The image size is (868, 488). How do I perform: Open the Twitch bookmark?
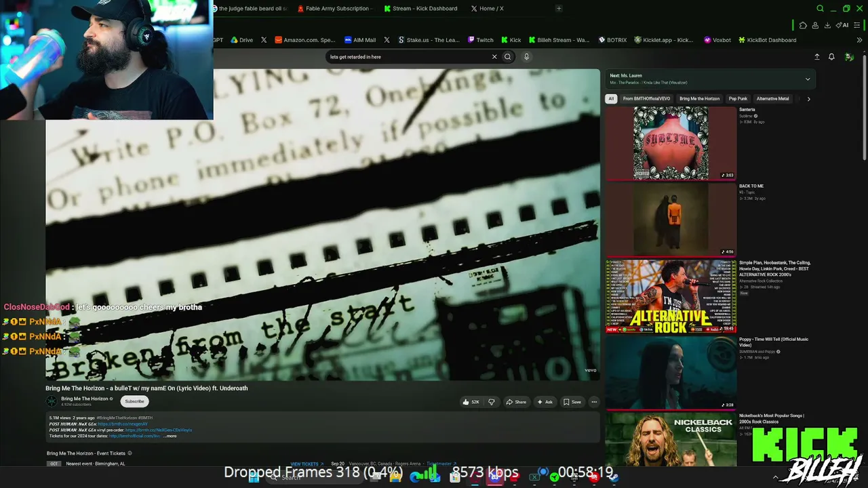coord(481,40)
